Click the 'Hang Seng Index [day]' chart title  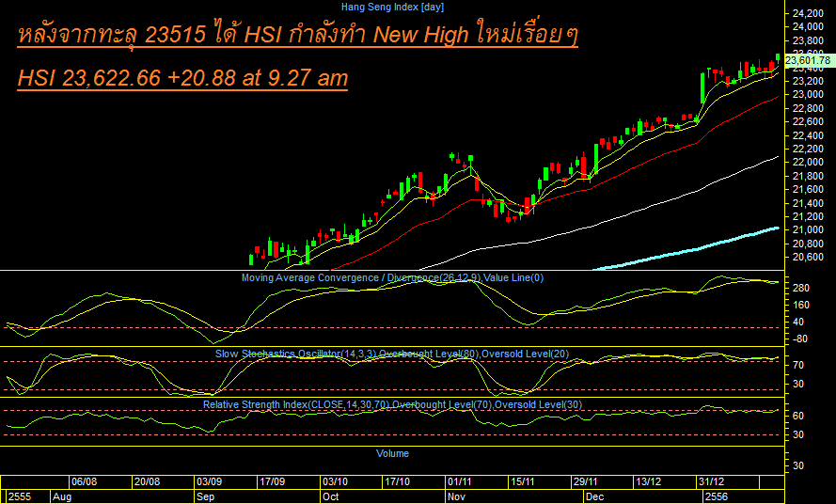click(392, 7)
